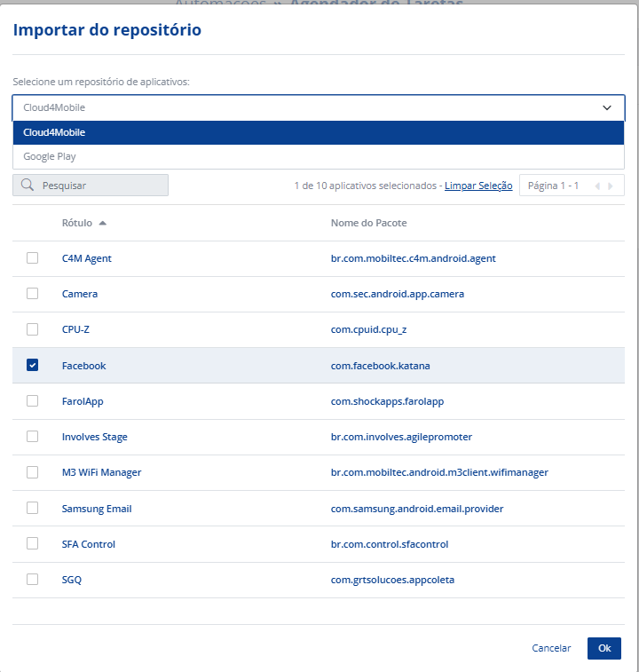Viewport: 639px width, 672px height.
Task: Focus the Pesquisar search field
Action: pos(99,186)
